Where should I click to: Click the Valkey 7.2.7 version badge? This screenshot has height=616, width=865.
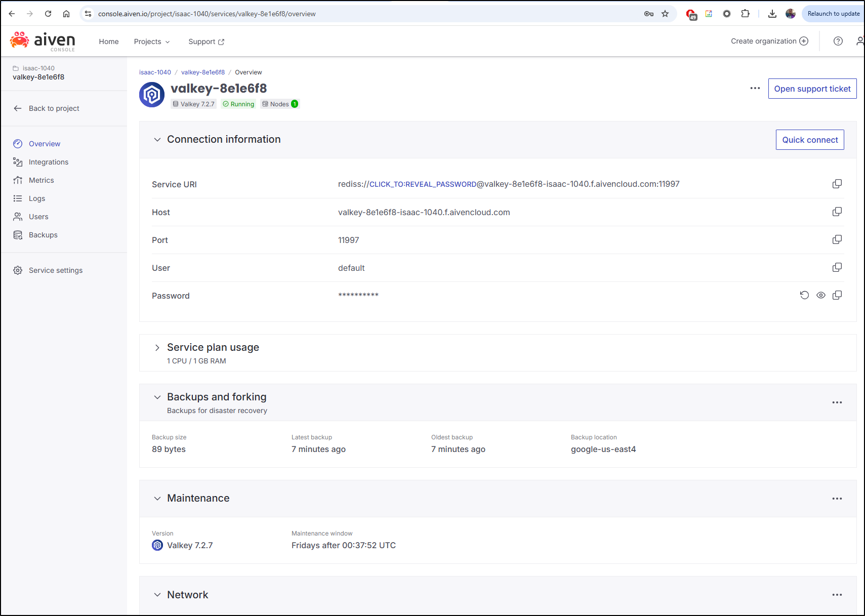coord(193,104)
